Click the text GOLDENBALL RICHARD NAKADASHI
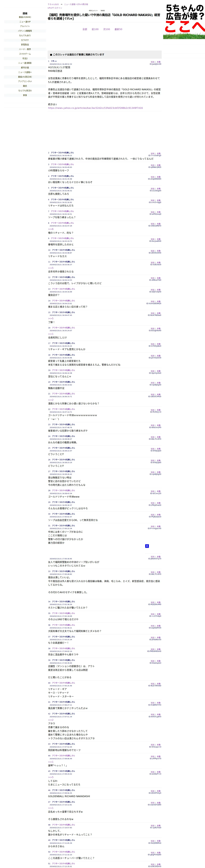Viewport: 205px width, 868px height. coord(69,796)
